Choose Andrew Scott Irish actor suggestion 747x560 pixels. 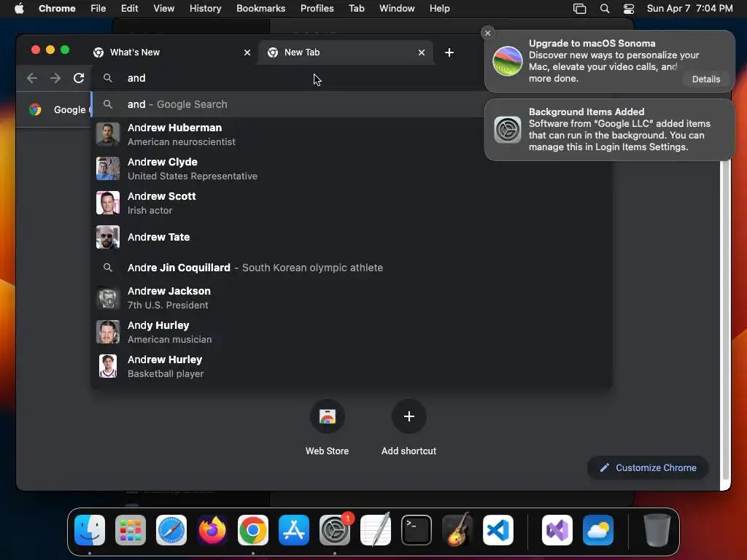click(x=351, y=203)
